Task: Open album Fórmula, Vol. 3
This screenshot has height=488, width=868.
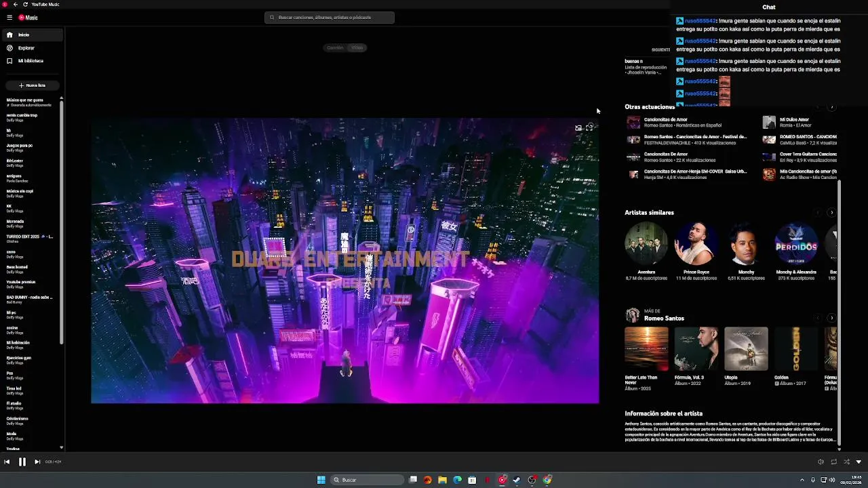Action: 696,357
